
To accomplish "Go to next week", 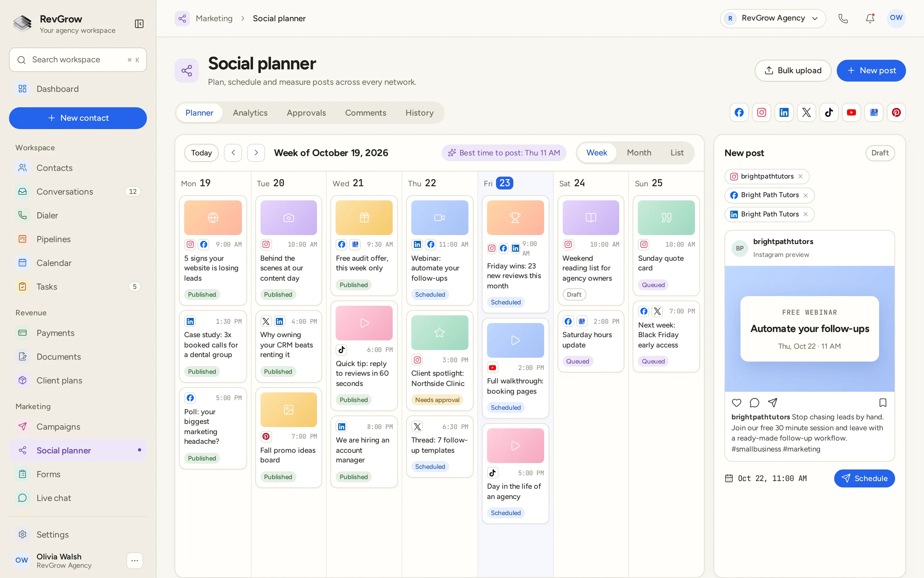I will [x=256, y=153].
